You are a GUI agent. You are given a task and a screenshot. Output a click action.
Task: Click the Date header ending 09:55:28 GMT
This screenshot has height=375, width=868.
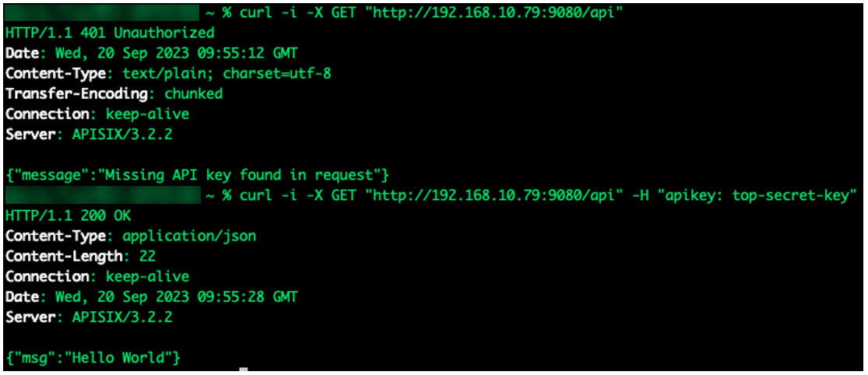pos(151,296)
